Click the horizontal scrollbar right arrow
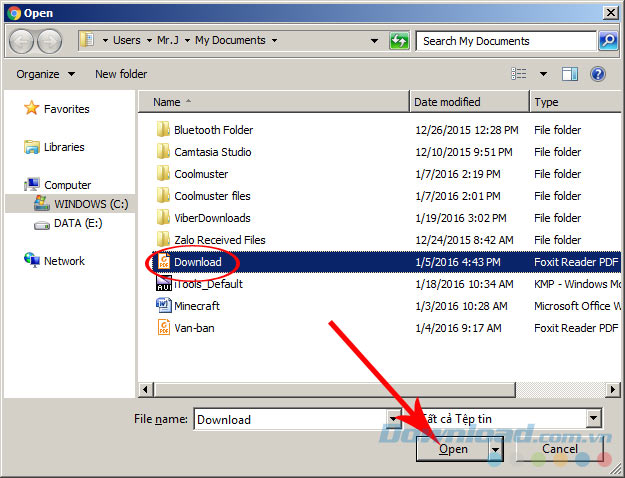Screen dimensions: 625x478 coord(613,389)
